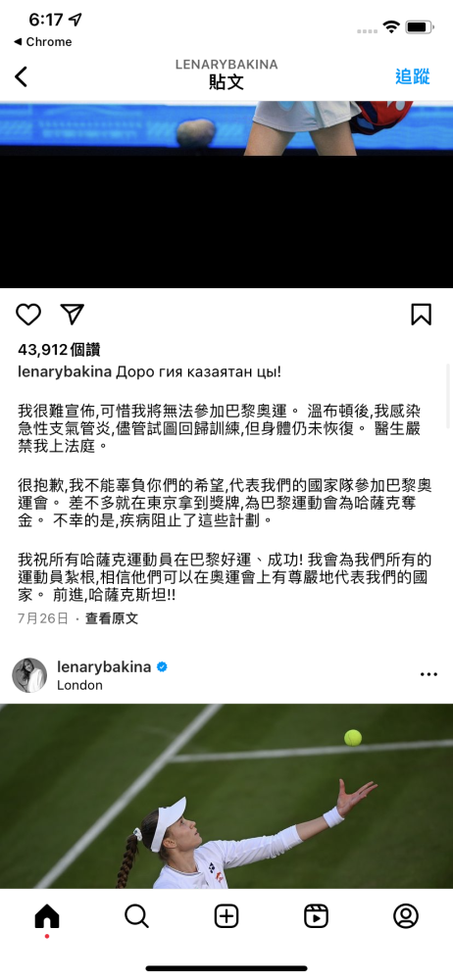Share post via paper plane icon
Image resolution: width=453 pixels, height=980 pixels.
73,314
